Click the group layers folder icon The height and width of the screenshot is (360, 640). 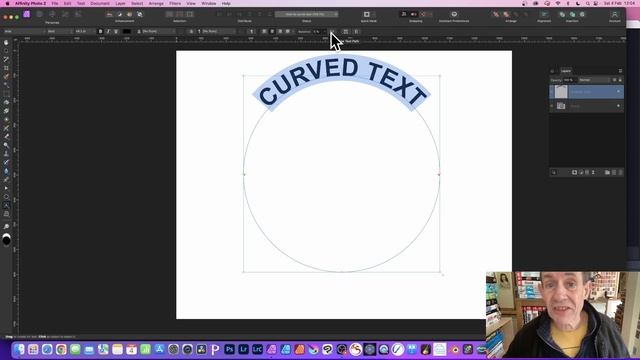pyautogui.click(x=607, y=172)
